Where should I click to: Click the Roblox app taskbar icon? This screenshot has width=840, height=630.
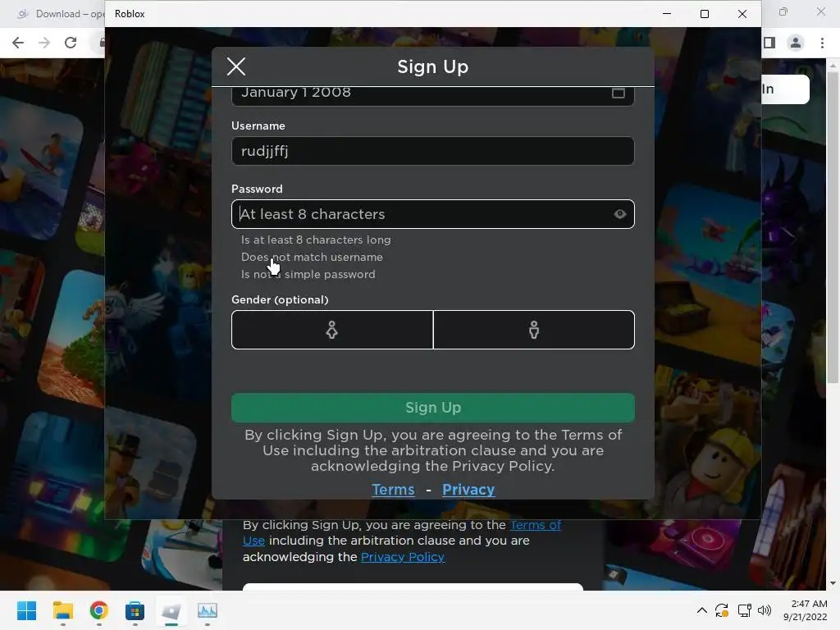point(171,610)
